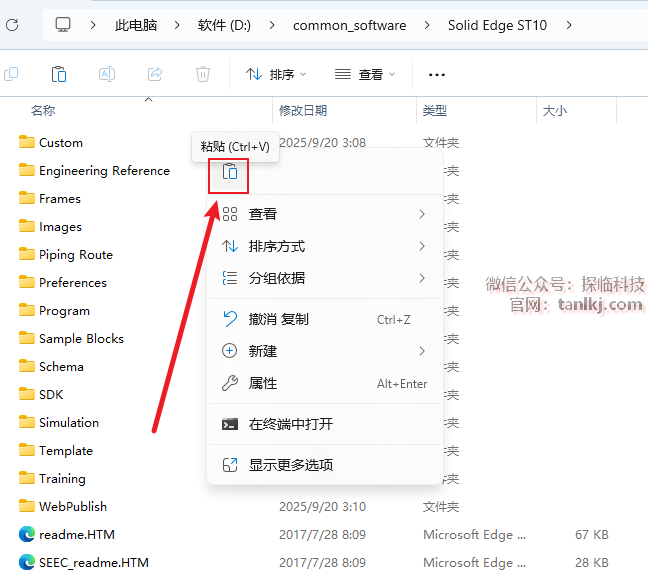Click common_software in the breadcrumb path
The width and height of the screenshot is (648, 581).
click(350, 25)
